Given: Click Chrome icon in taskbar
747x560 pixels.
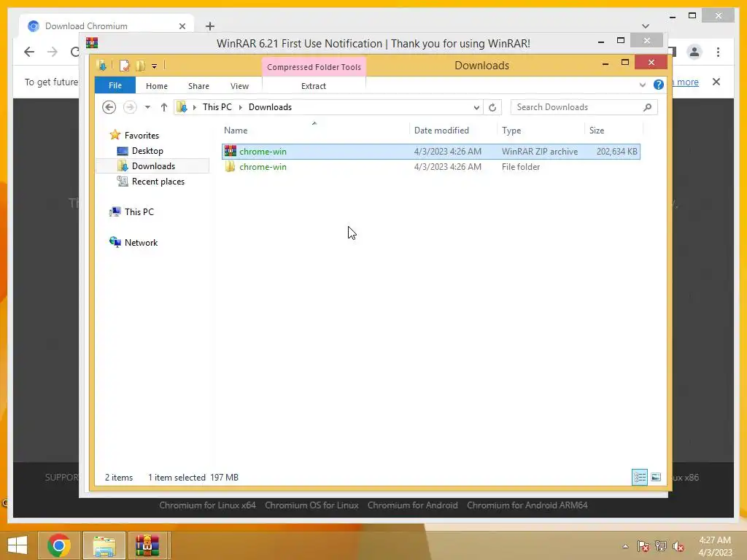Looking at the screenshot, I should click(x=59, y=545).
